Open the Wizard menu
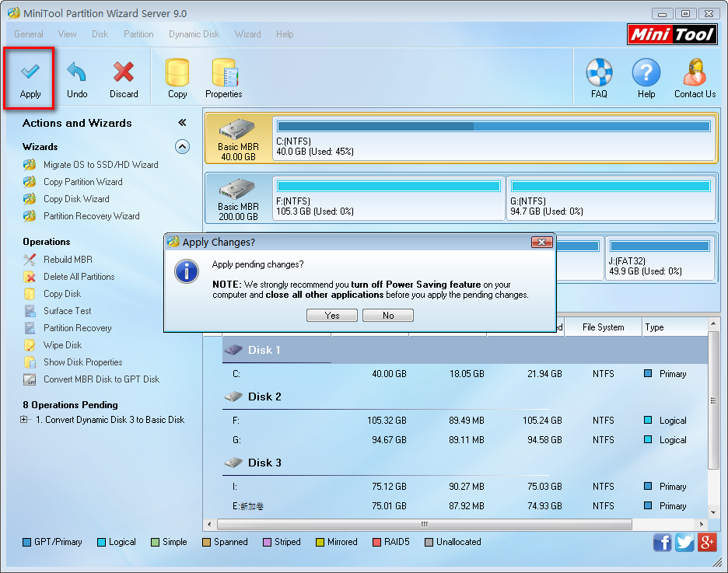This screenshot has width=728, height=573. point(247,34)
